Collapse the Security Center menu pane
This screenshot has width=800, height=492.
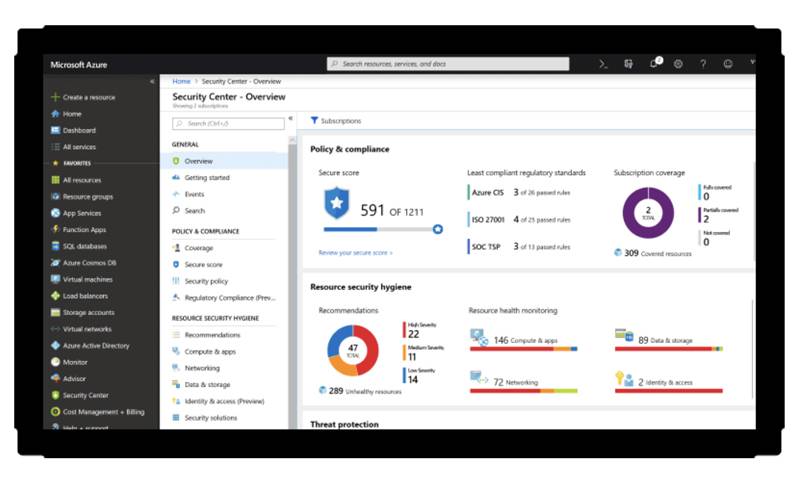[x=290, y=118]
